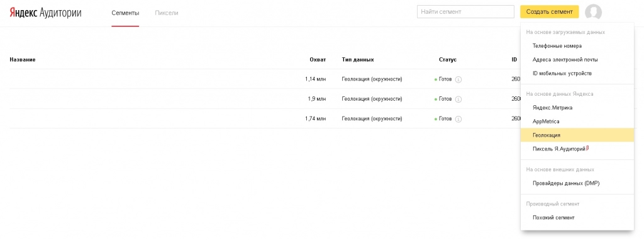Click Геолокация (окружности) in the 1,74 млн row

point(372,119)
